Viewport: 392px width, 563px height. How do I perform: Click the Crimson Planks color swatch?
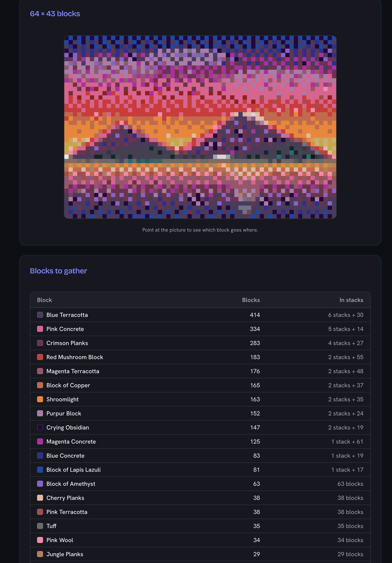point(40,343)
